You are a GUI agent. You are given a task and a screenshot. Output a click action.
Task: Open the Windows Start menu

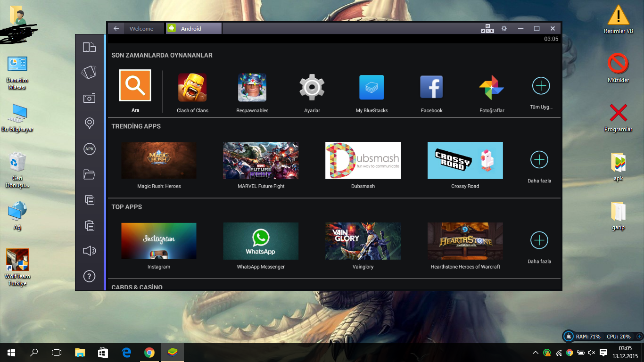11,353
